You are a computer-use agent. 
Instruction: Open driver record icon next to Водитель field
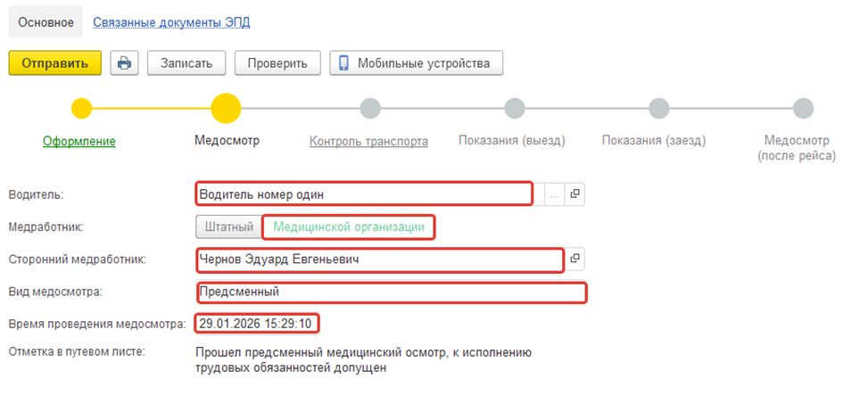click(x=575, y=194)
